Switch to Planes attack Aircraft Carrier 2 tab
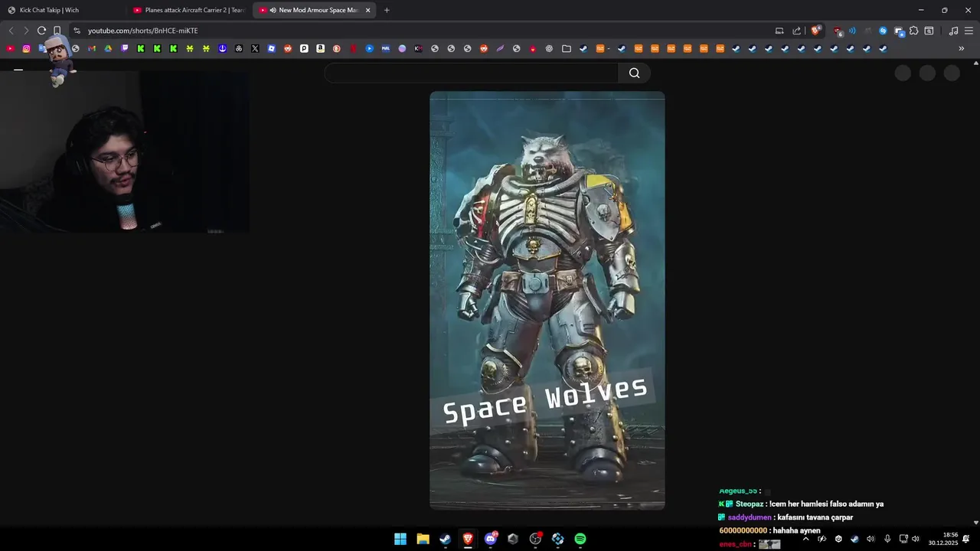The image size is (980, 551). pos(189,10)
